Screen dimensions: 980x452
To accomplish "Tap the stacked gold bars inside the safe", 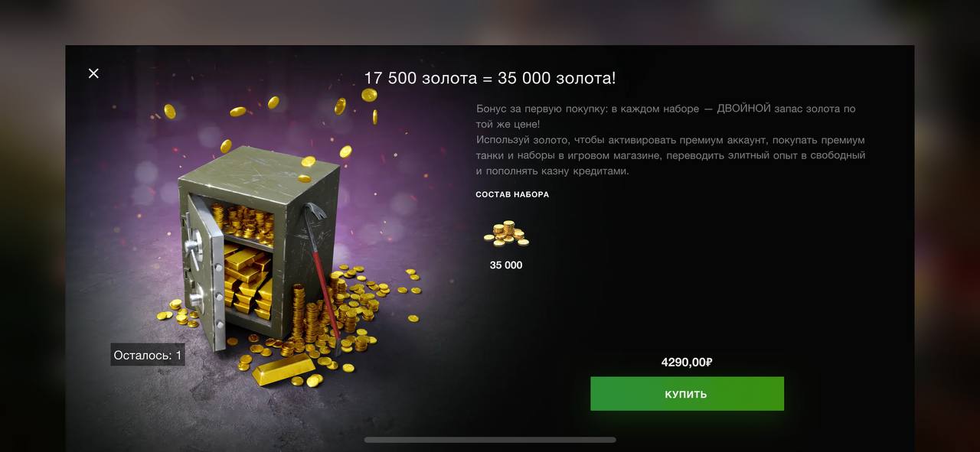I will coord(247,277).
